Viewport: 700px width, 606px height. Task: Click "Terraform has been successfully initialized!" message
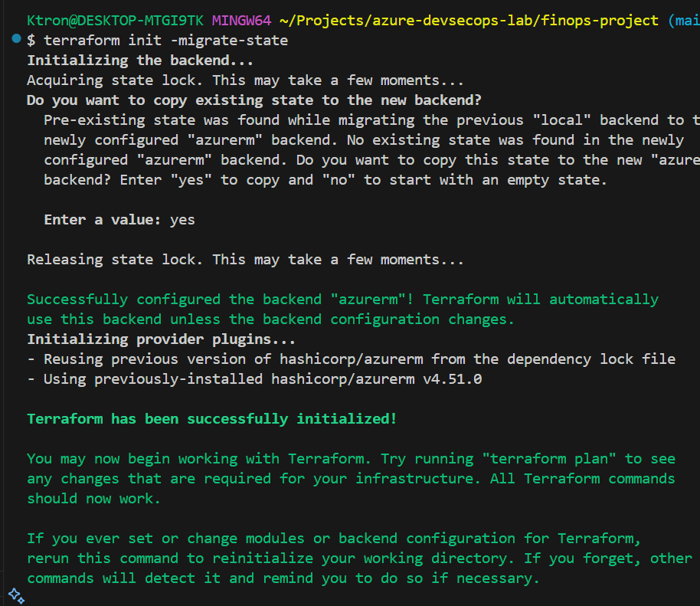[x=212, y=419]
